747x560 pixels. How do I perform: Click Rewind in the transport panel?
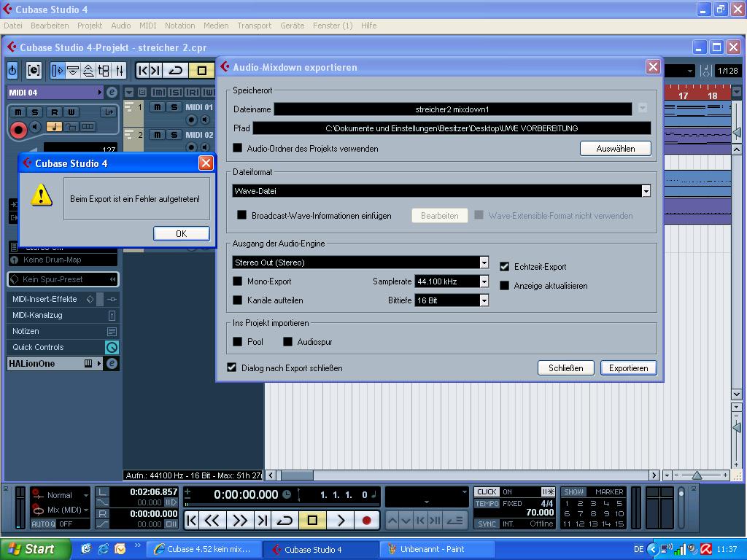click(x=212, y=521)
